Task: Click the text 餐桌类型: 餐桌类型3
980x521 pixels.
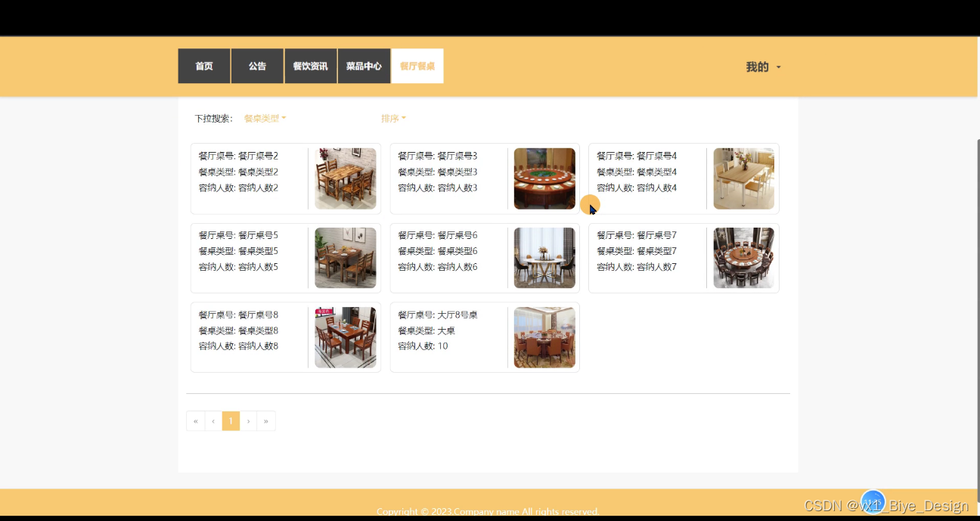Action: 438,172
